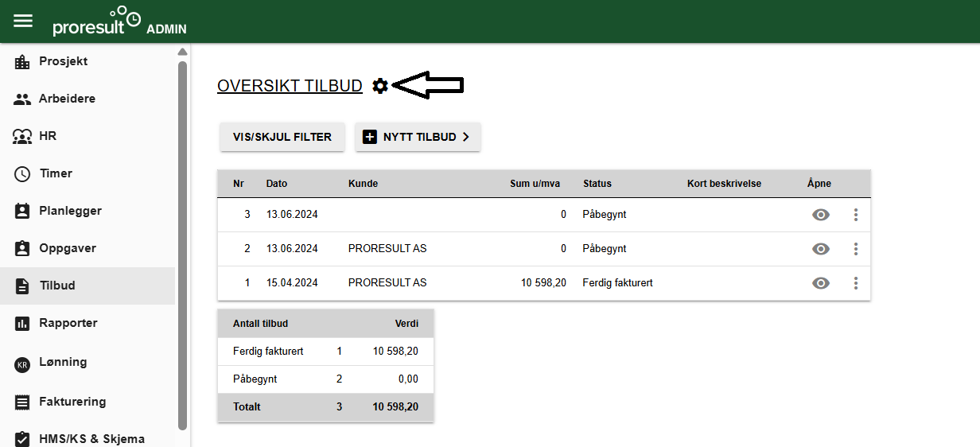Click the Tilbud document icon
Image resolution: width=980 pixels, height=447 pixels.
[x=22, y=286]
